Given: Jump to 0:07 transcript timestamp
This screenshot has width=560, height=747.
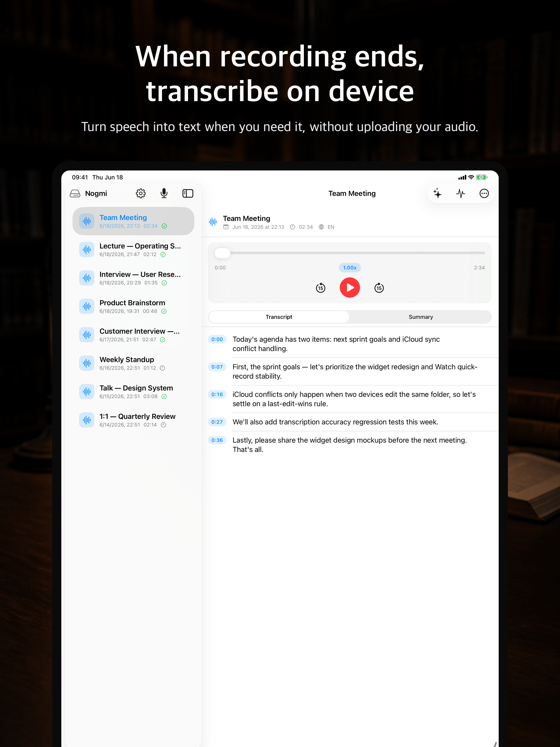Looking at the screenshot, I should (217, 367).
